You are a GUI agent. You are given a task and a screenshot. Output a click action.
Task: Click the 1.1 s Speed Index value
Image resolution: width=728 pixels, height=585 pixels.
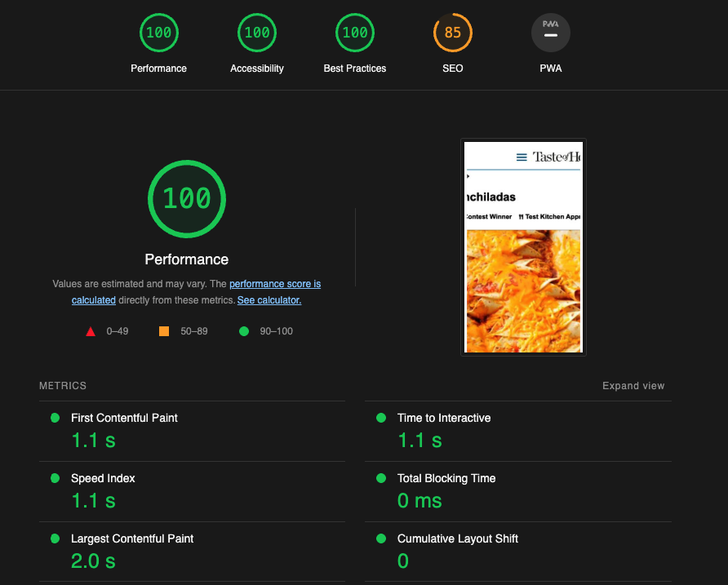click(x=93, y=500)
